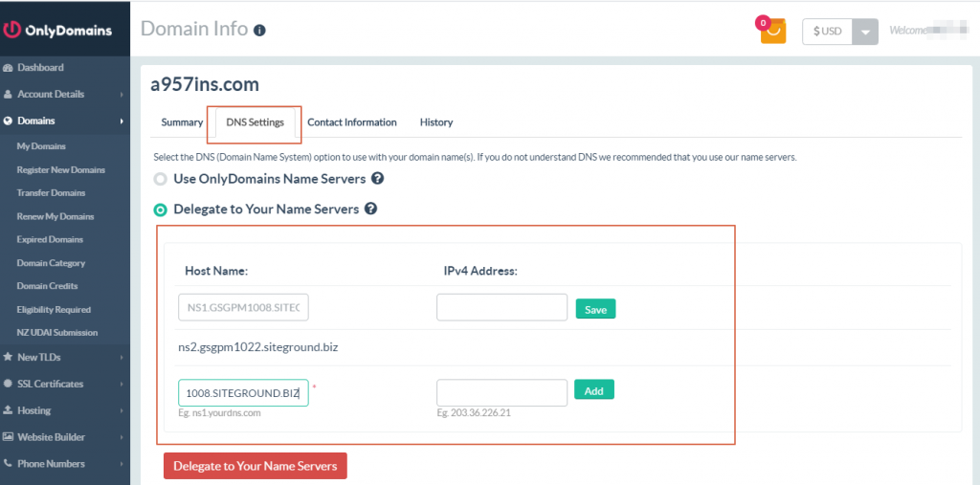Switch to the Contact Information tab

point(351,122)
